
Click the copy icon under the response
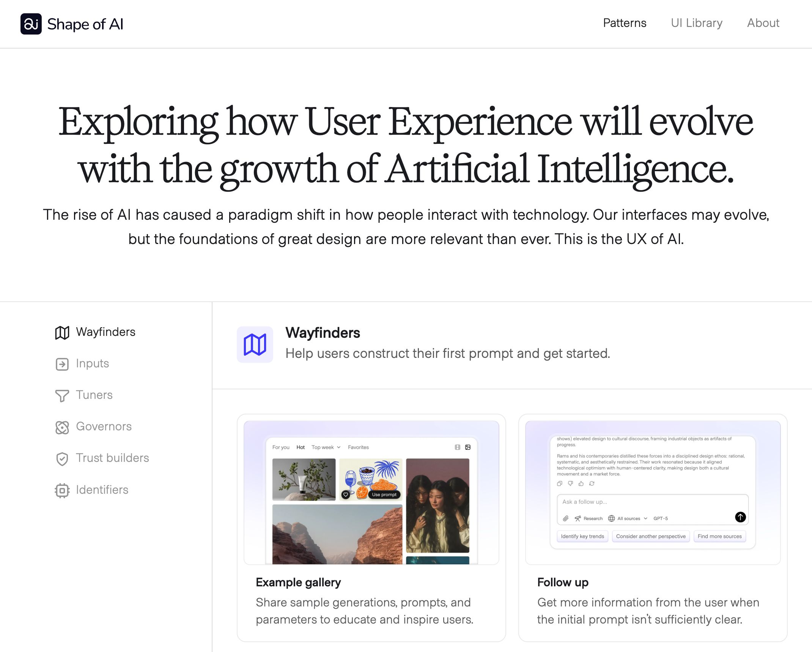[x=560, y=483]
